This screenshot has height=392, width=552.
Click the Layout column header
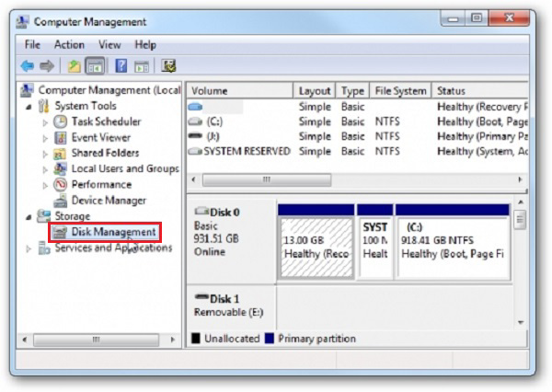click(x=315, y=91)
